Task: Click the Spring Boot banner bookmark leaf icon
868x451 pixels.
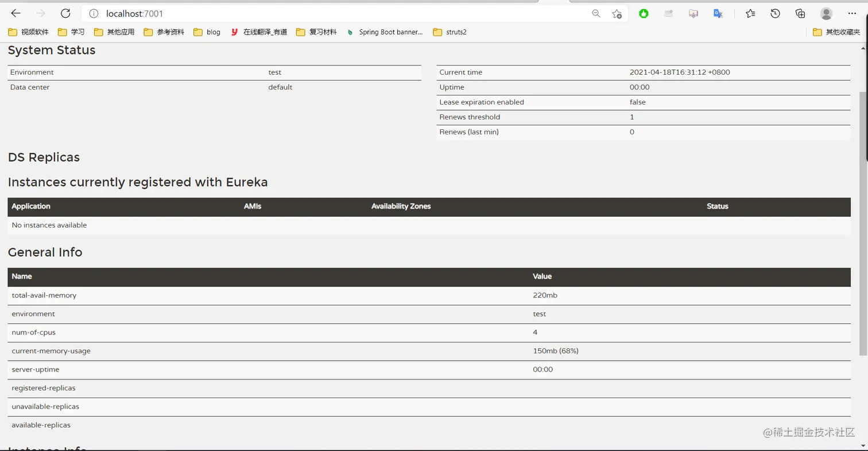Action: coord(350,32)
